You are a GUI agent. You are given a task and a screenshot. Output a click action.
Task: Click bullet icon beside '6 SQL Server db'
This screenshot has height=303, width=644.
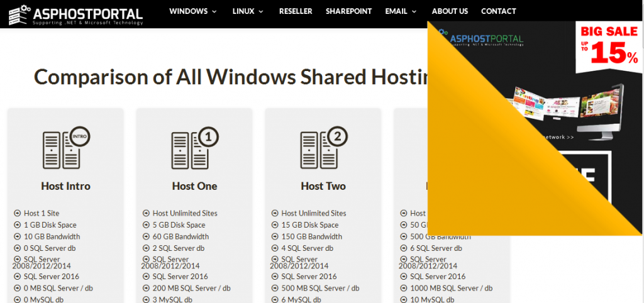(x=403, y=248)
